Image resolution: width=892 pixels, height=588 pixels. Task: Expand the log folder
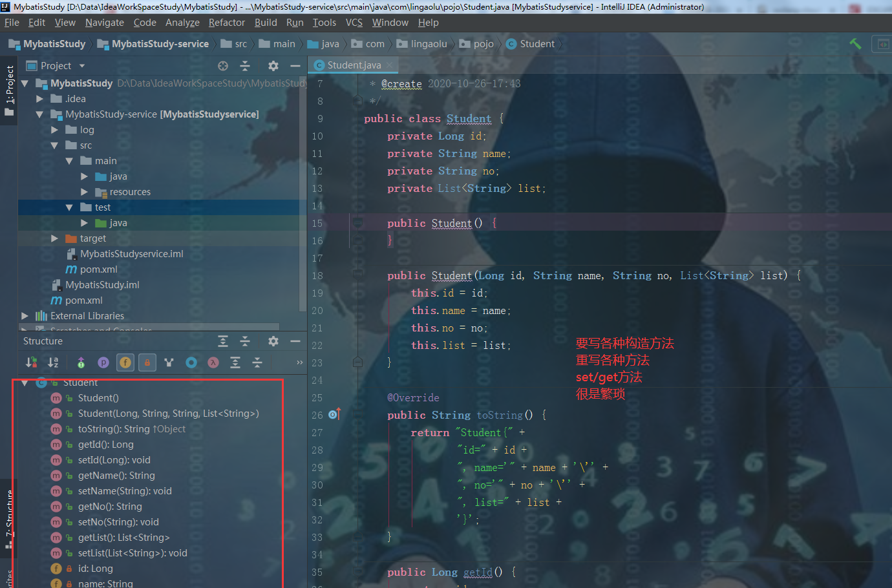point(54,130)
